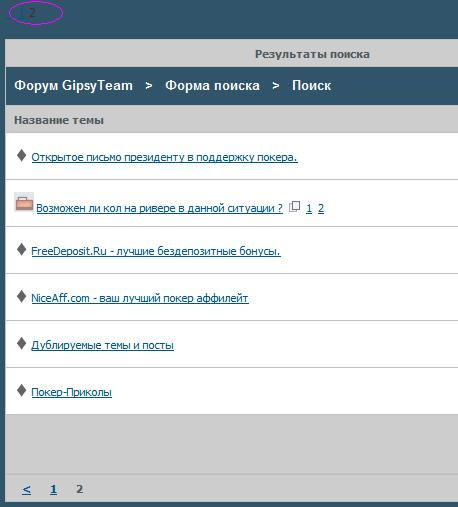The height and width of the screenshot is (507, 458).
Task: Open the topic Дублируемые темы и посты
Action: tap(102, 345)
